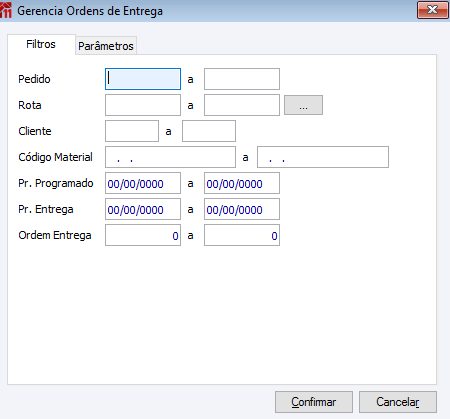The height and width of the screenshot is (419, 450).
Task: Select the Filtros tab
Action: pyautogui.click(x=41, y=44)
